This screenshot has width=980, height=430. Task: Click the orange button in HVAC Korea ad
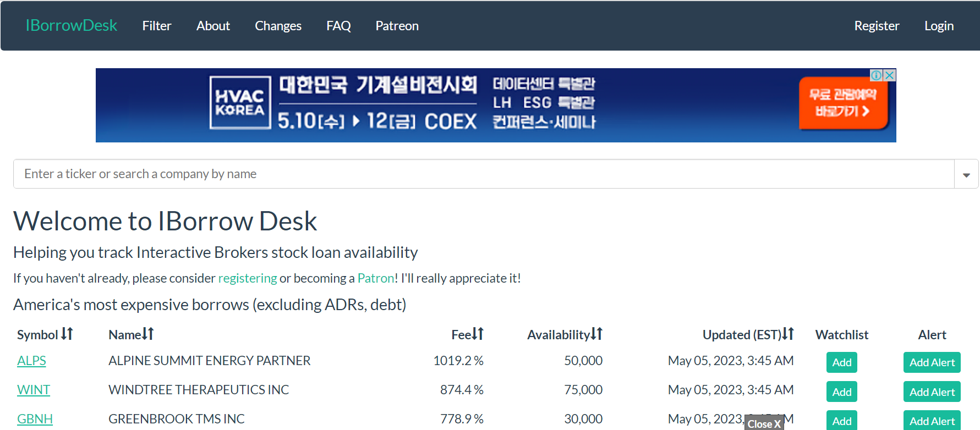843,103
